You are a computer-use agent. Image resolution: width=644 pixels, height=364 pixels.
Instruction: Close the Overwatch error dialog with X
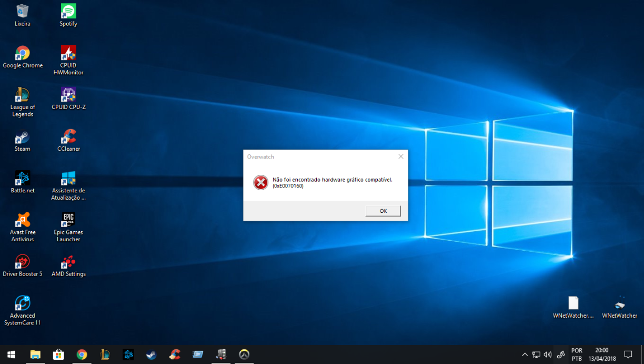[x=401, y=156]
